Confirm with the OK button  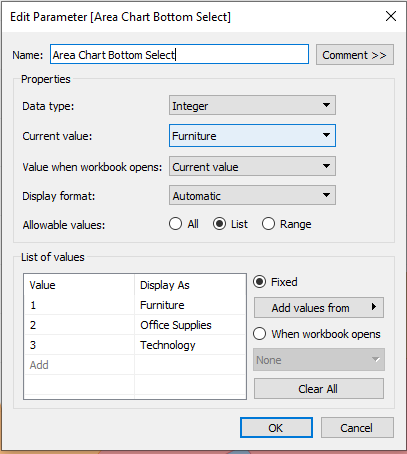(276, 428)
